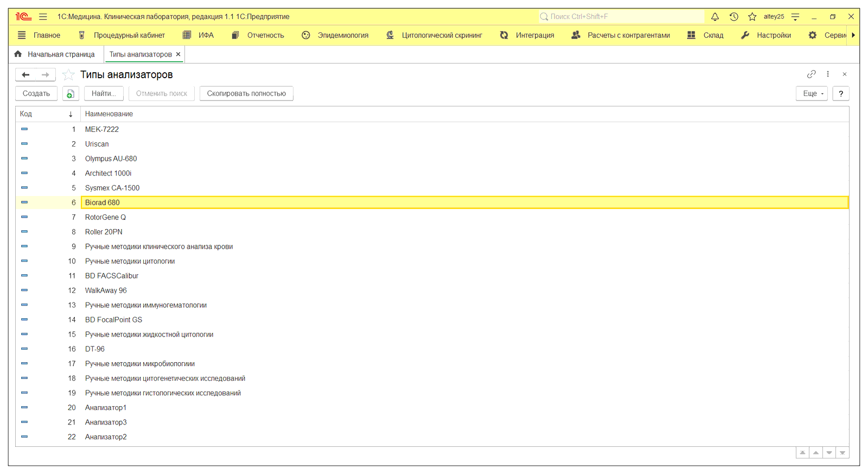Screen dimensions: 868x474
Task: Open the service settings lines icon next to altey25
Action: [x=795, y=17]
